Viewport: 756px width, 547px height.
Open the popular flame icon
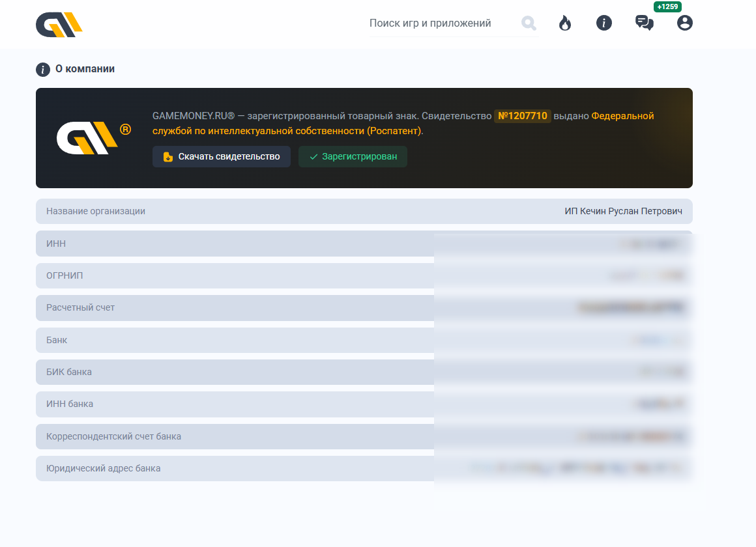click(x=565, y=23)
